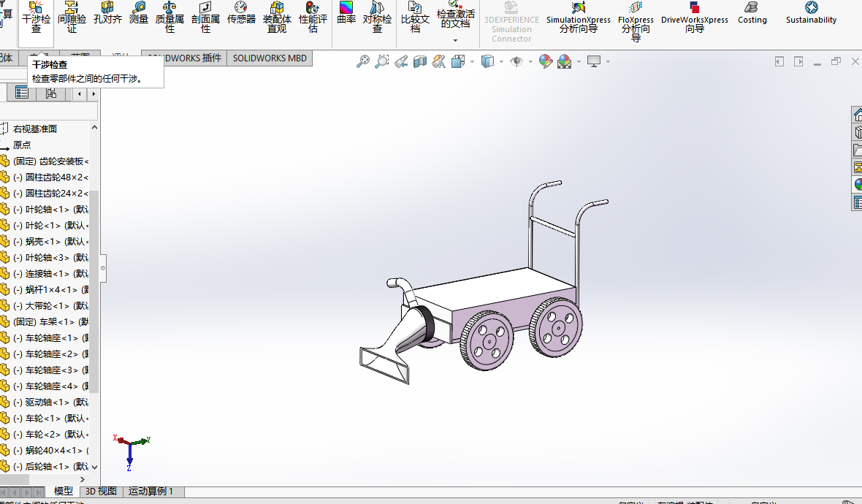Expand the View Settings dropdown arrow
The image size is (862, 504).
(608, 61)
